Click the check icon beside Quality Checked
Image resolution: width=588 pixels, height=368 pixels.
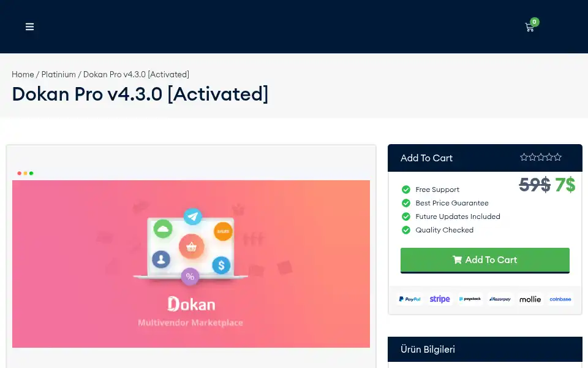[405, 230]
